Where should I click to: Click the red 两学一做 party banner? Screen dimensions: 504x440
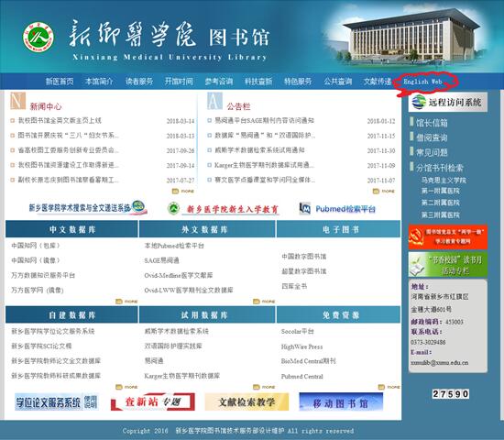pyautogui.click(x=448, y=237)
